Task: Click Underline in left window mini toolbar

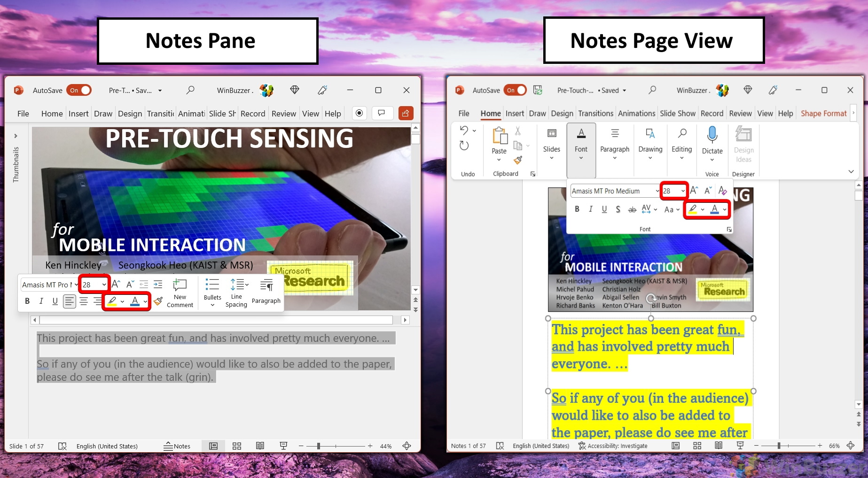Action: tap(55, 301)
